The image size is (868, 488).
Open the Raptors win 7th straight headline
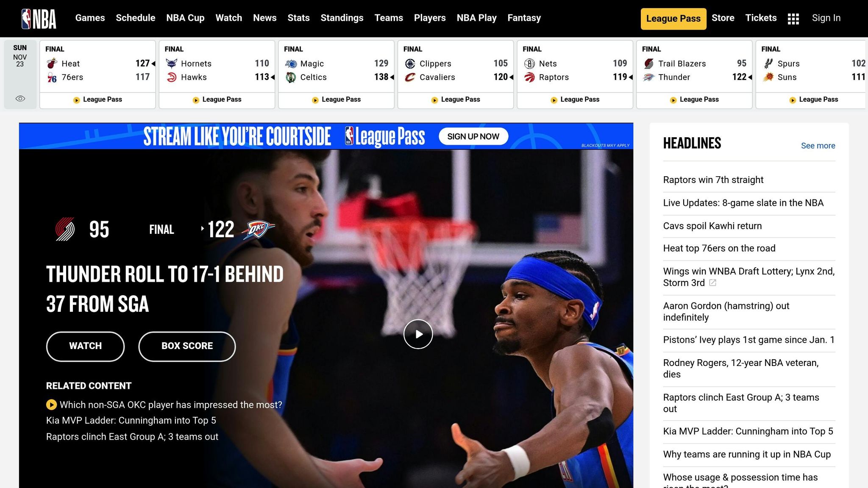713,180
